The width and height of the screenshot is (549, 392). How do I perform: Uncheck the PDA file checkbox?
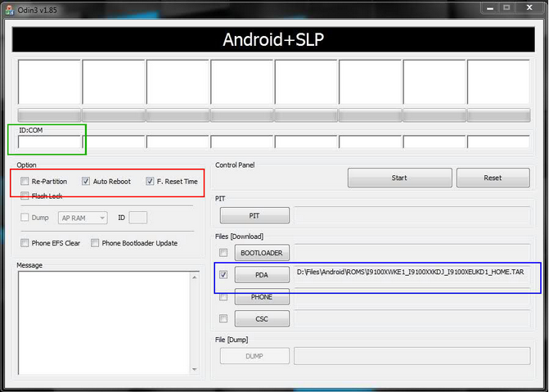[x=223, y=275]
